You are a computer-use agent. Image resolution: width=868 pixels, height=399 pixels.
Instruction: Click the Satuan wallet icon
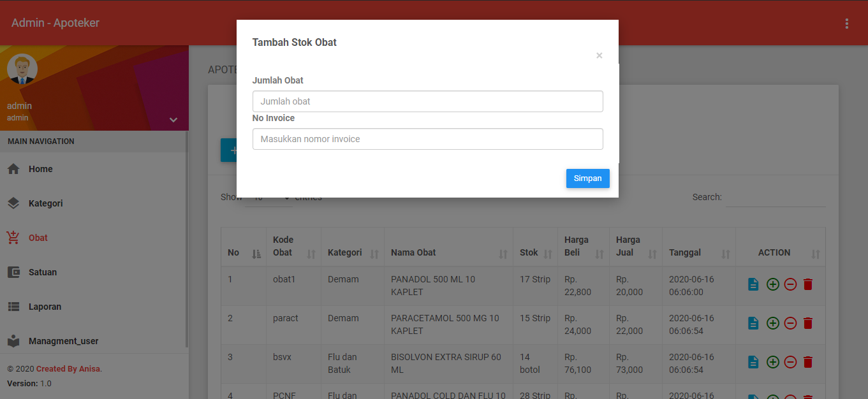(x=13, y=272)
